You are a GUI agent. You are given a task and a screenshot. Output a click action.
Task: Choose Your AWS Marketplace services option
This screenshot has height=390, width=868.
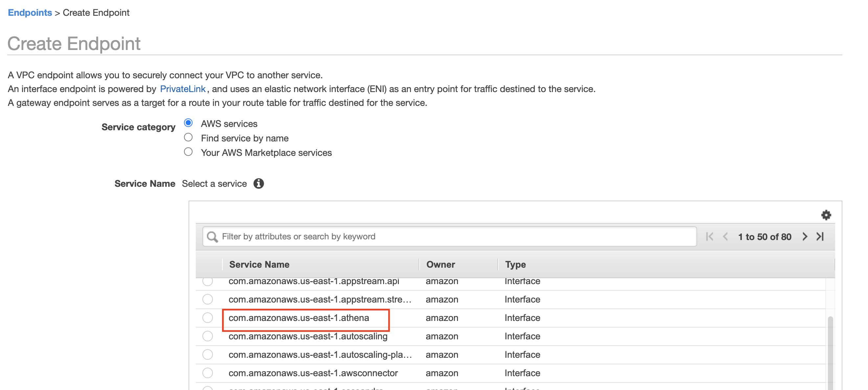(x=188, y=152)
